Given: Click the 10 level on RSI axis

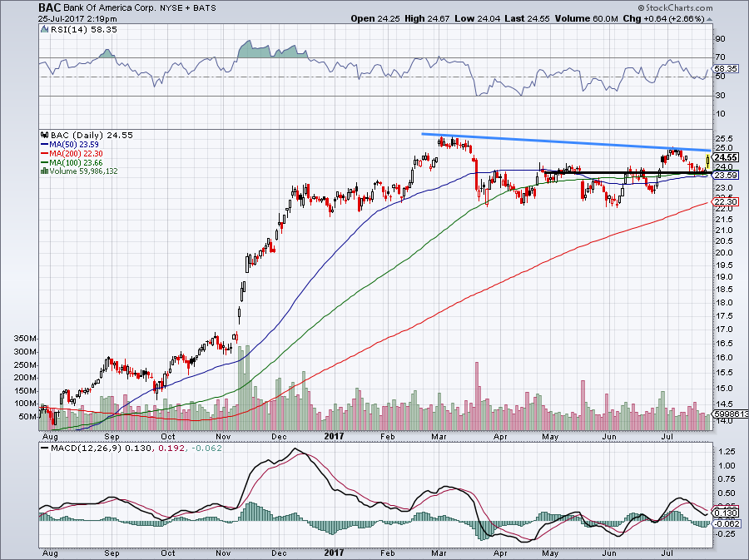Looking at the screenshot, I should (720, 114).
